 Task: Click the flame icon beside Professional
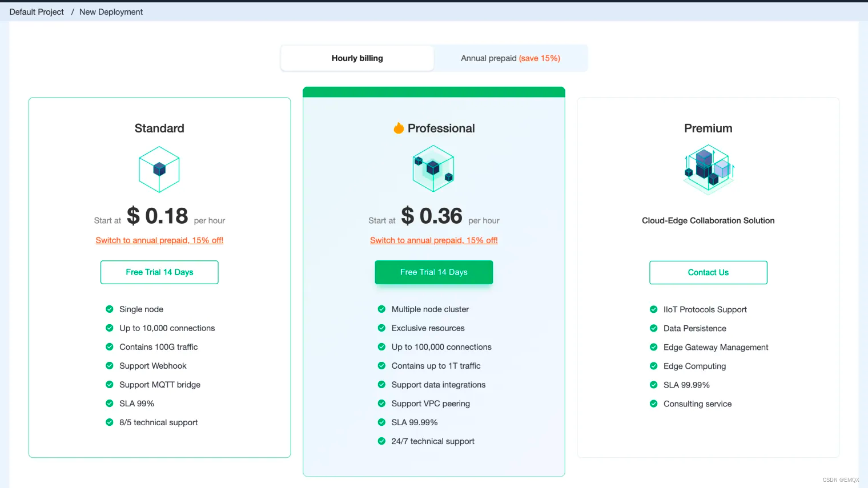pos(399,128)
